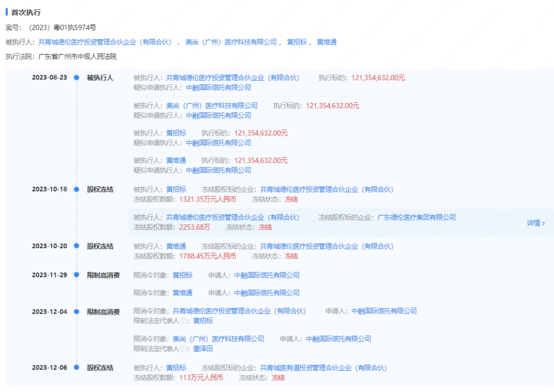
Task: Open 黄维通 in the header 被执行人 line
Action: click(x=327, y=42)
